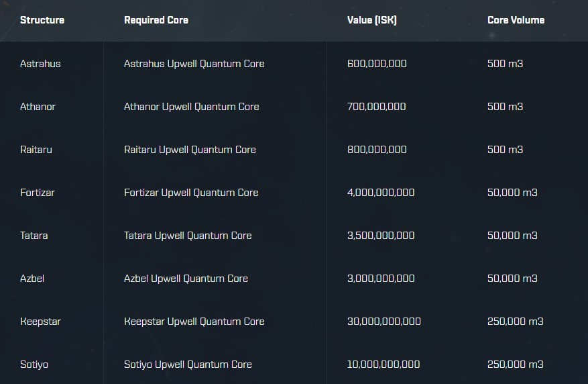Screen dimensions: 588x384
Task: Select the Astrahus structure cell
Action: pyautogui.click(x=40, y=64)
